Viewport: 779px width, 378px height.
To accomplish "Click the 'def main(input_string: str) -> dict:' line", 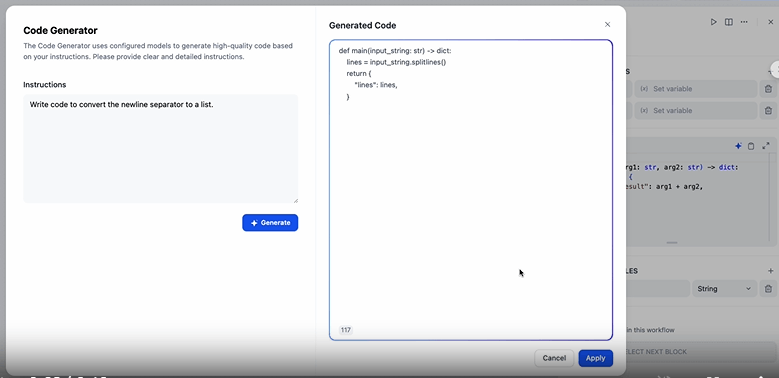I will pyautogui.click(x=395, y=51).
